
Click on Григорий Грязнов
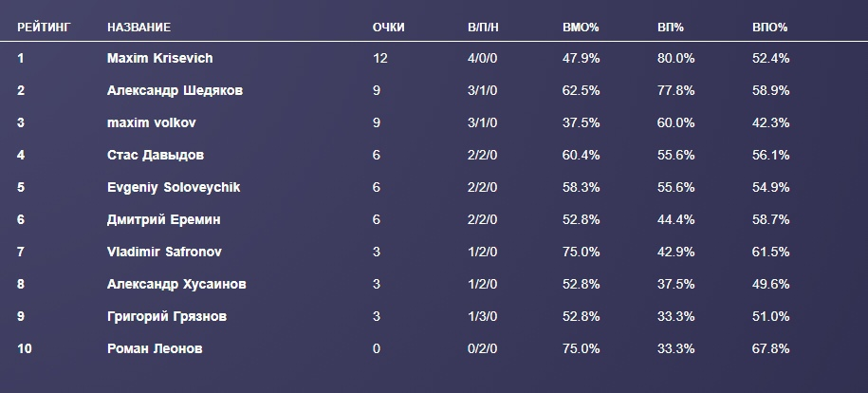[166, 316]
